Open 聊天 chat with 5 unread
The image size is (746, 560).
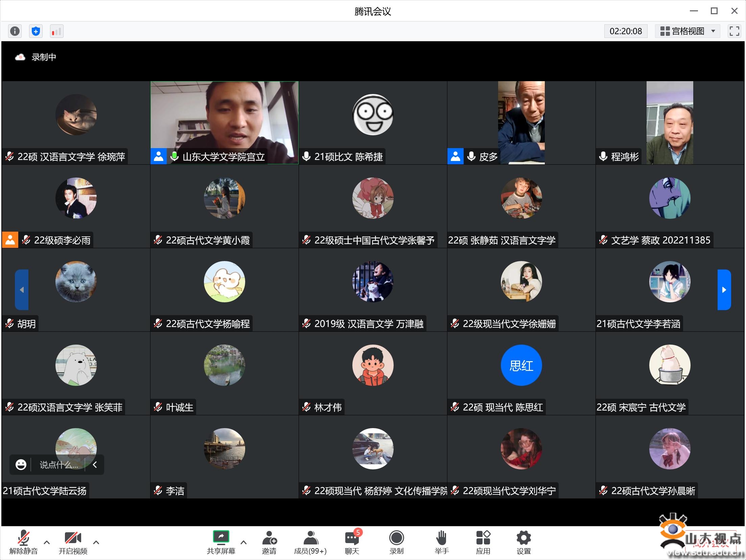coord(352,542)
